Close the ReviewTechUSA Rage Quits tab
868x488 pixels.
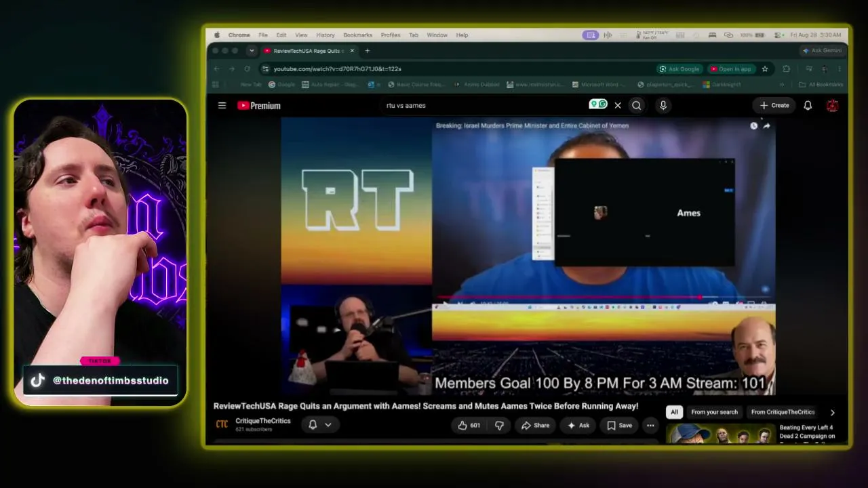(x=352, y=51)
